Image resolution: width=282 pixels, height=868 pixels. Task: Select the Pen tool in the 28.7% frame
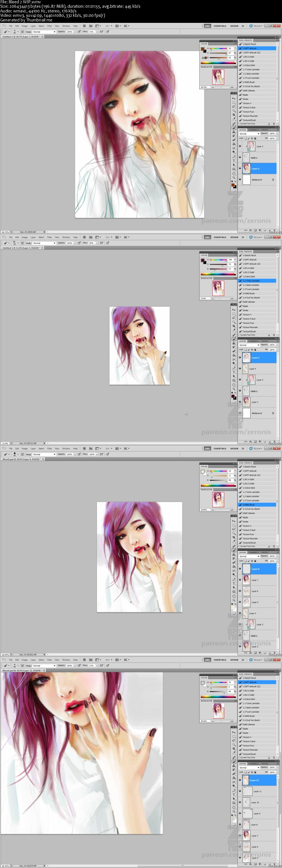[234, 157]
